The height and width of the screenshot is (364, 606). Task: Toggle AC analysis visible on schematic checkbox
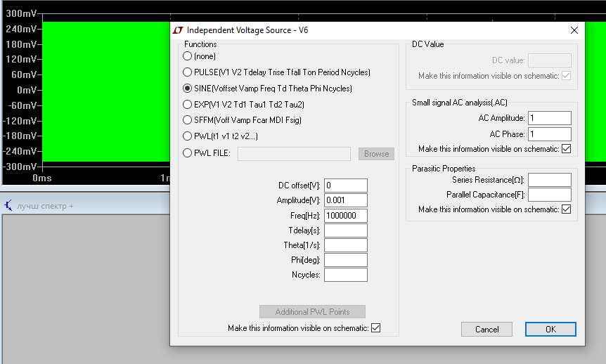tap(566, 149)
